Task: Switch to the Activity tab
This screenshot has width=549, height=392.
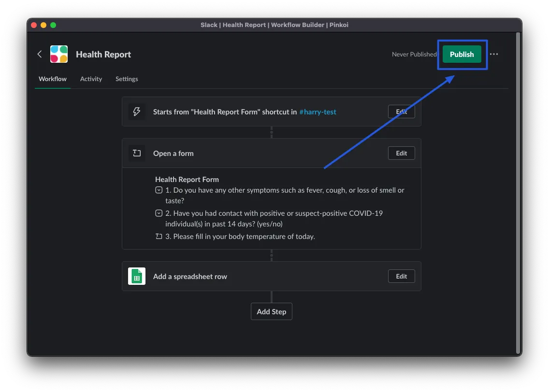Action: point(91,79)
